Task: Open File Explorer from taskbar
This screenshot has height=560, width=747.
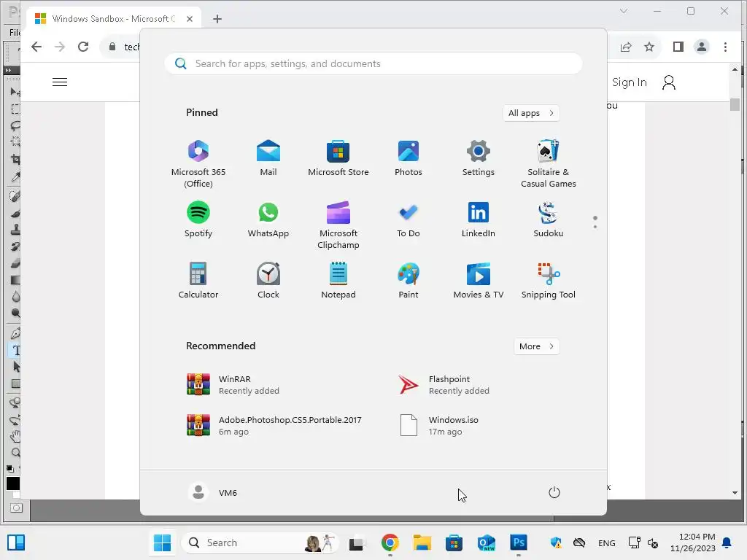Action: click(x=422, y=542)
